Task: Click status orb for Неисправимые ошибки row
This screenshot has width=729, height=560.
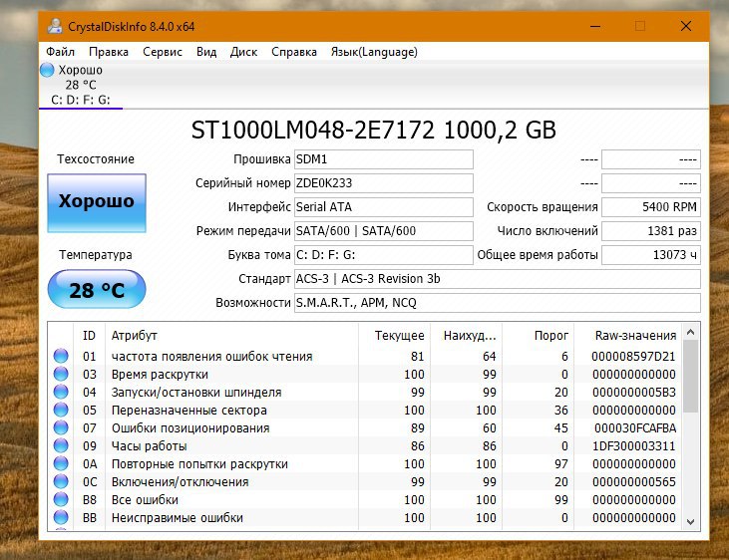Action: pyautogui.click(x=61, y=517)
